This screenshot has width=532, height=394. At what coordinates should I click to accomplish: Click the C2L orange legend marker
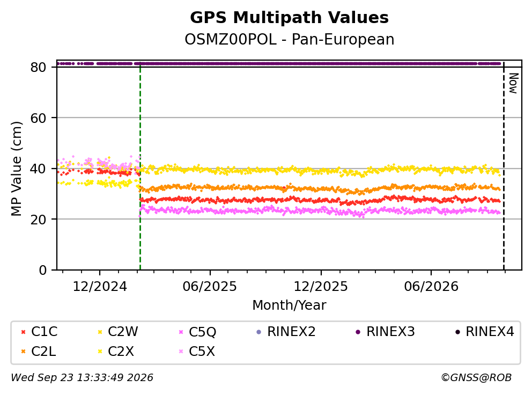click(x=23, y=352)
